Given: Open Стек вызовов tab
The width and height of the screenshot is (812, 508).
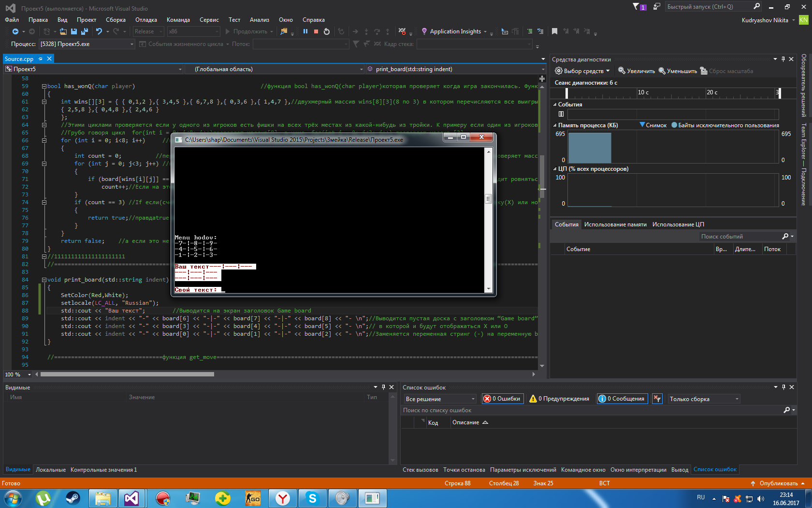Looking at the screenshot, I should [x=420, y=470].
